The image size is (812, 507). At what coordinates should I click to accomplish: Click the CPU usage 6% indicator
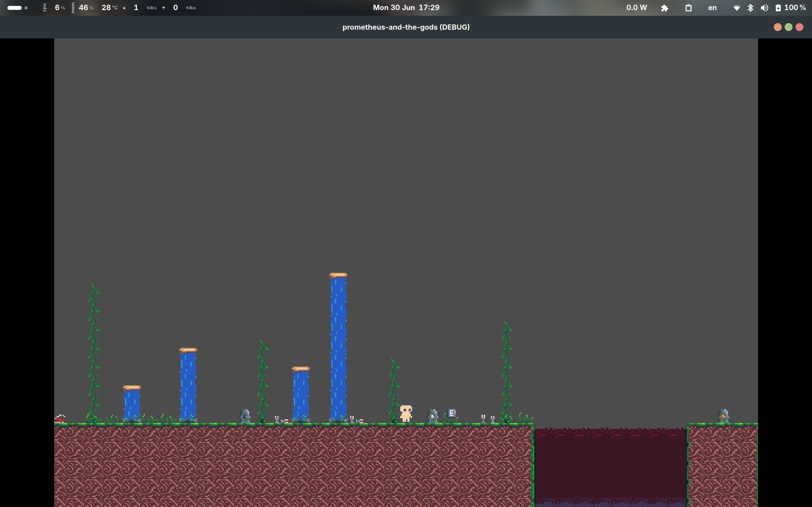click(54, 8)
